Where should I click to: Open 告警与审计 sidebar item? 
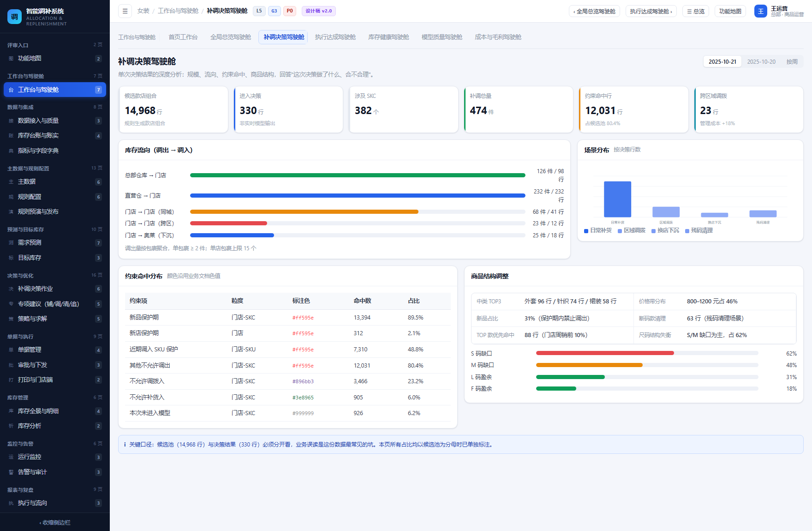55,472
